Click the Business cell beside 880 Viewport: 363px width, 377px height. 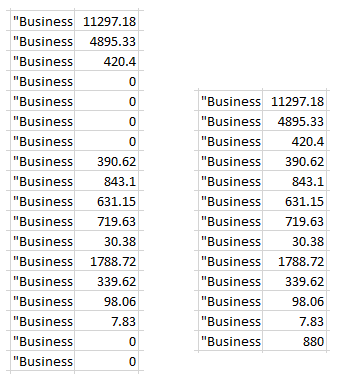point(230,341)
